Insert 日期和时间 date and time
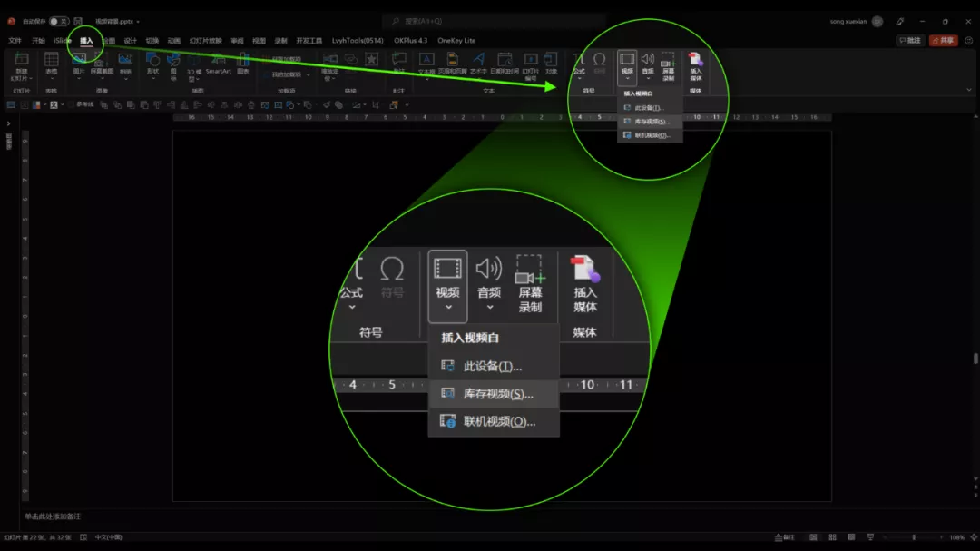Screen dimensions: 980x551 tap(505, 64)
